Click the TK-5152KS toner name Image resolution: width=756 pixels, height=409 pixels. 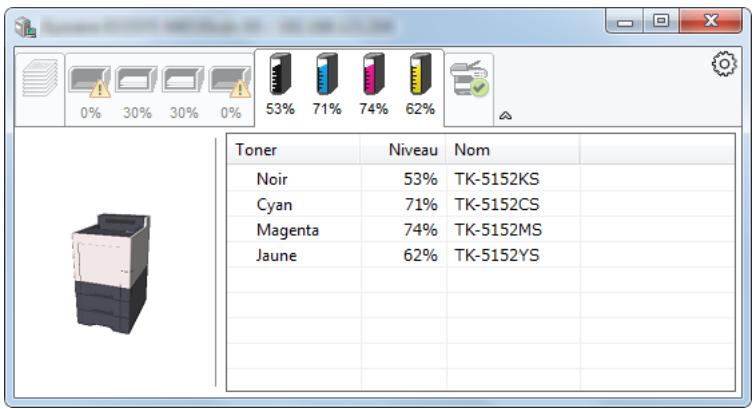[497, 179]
